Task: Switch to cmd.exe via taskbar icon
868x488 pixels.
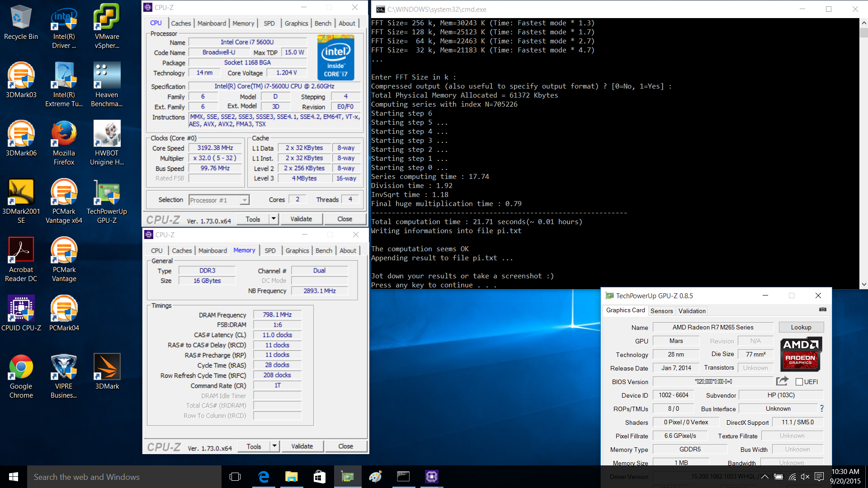Action: pos(403,477)
